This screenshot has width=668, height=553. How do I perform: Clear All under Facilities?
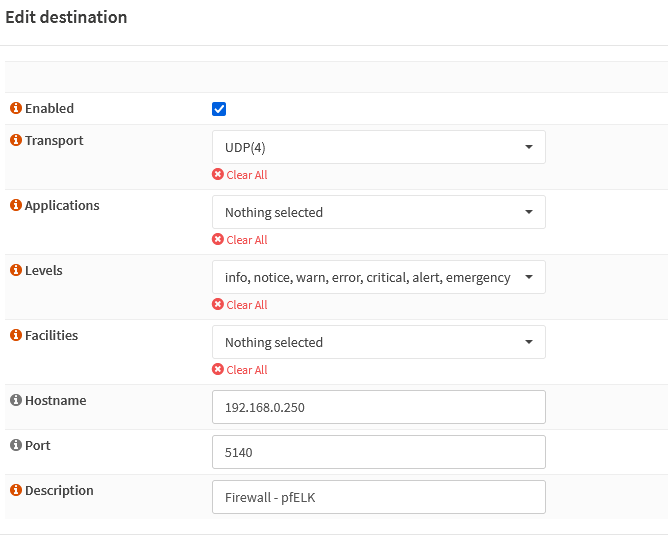click(x=240, y=370)
